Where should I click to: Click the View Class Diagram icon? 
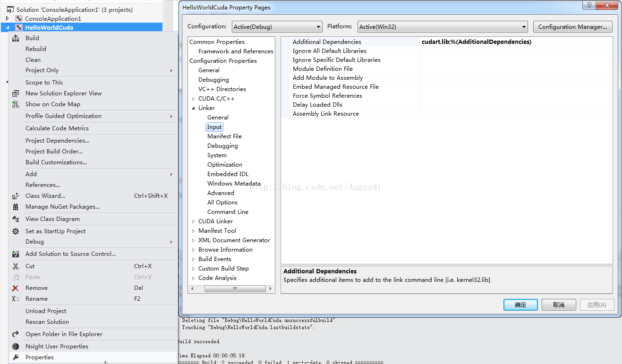(16, 219)
